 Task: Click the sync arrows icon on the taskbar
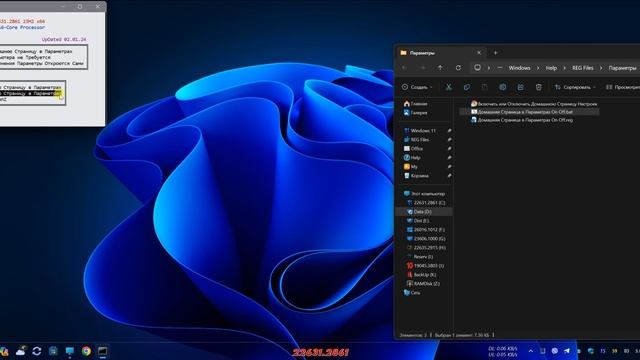point(37,351)
